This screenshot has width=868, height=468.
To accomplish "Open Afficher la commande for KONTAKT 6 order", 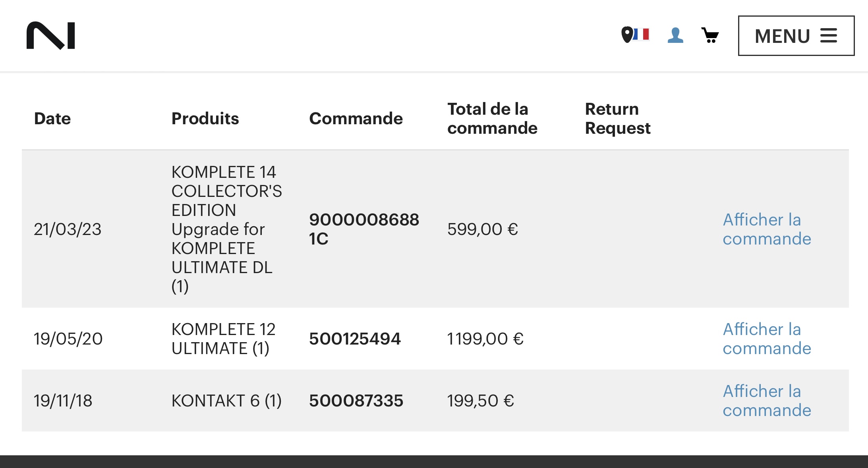I will tap(767, 401).
